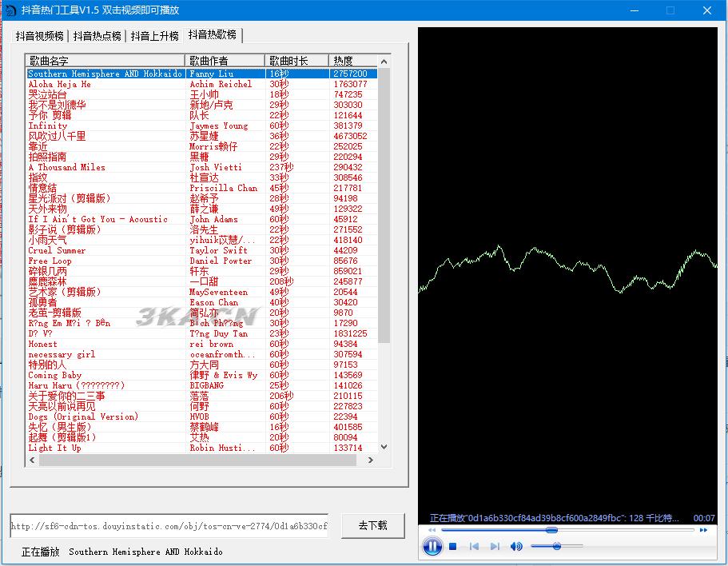The image size is (728, 566).
Task: Click heat value 4673052
Action: 350,136
